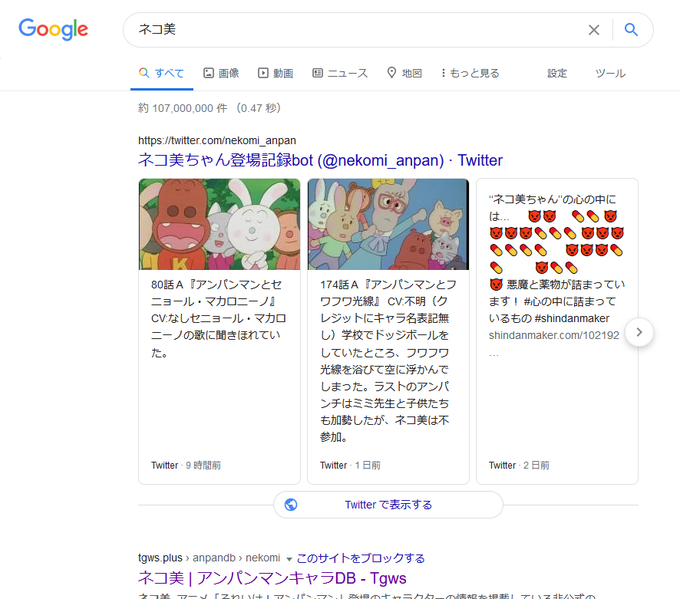
Task: Click the Twitter · 9 時間前 timestamp
Action: [186, 465]
